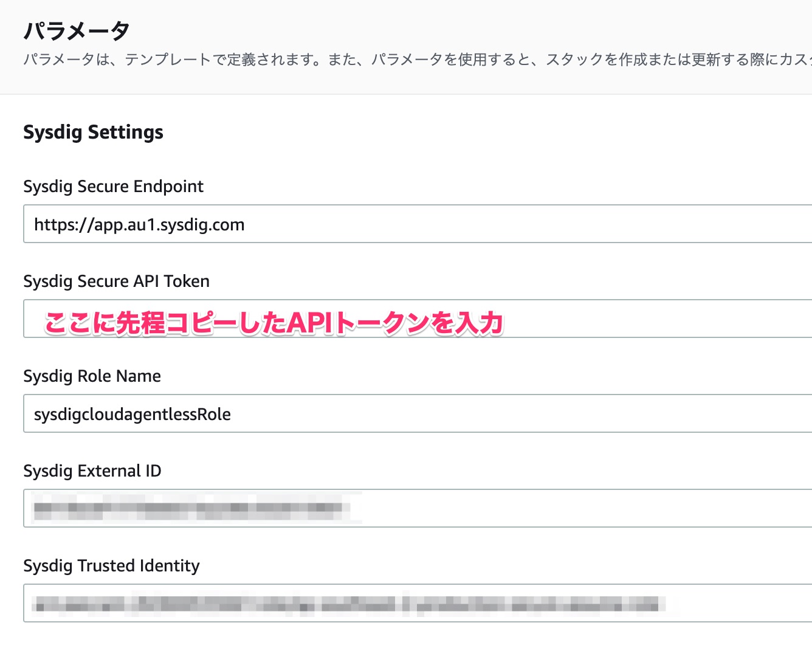Click the Sysdig Settings section heading
Screen dimensions: 812x648
pyautogui.click(x=93, y=131)
